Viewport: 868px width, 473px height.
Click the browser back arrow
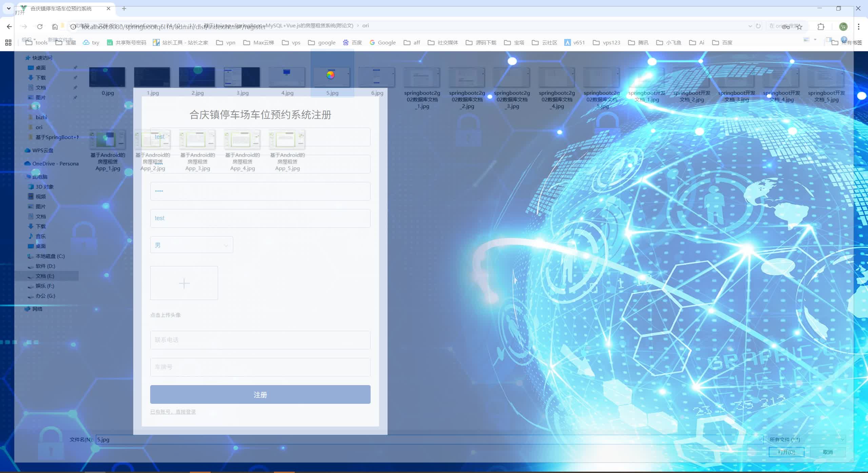coord(9,26)
